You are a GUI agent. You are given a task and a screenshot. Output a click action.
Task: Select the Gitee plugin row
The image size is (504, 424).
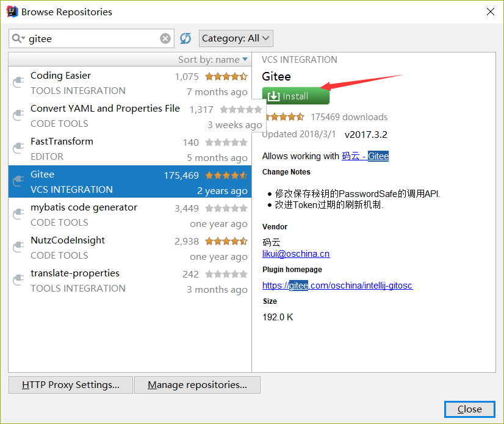[x=130, y=182]
